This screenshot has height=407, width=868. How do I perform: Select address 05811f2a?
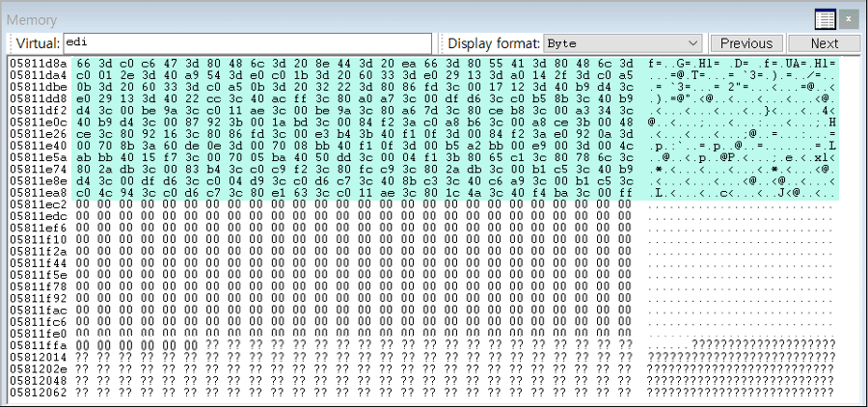[39, 252]
